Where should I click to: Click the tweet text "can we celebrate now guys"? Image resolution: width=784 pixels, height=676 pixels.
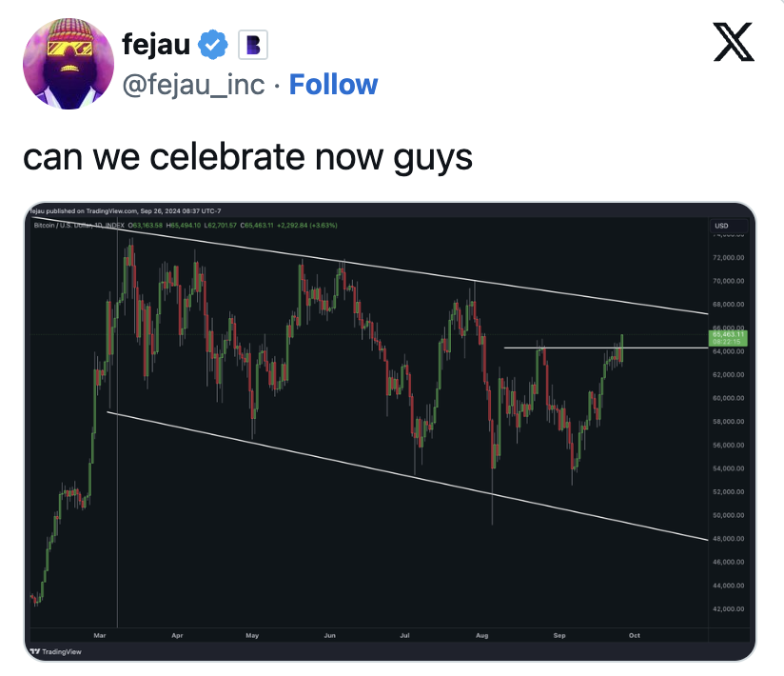(x=247, y=155)
